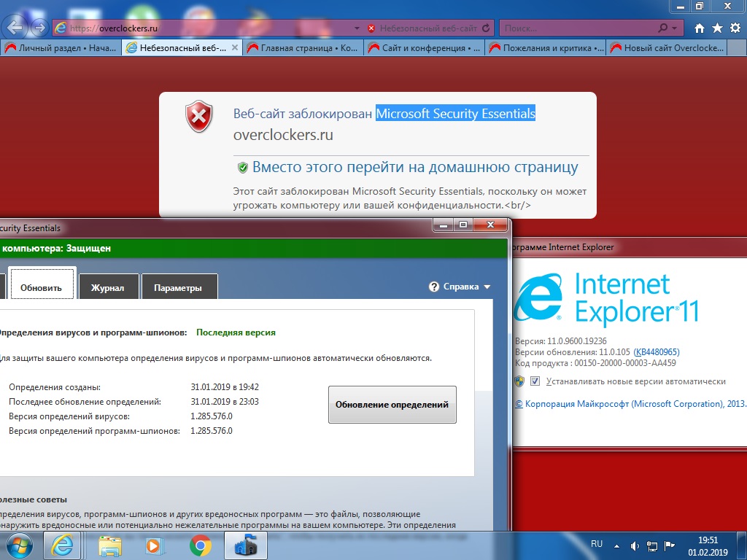Expand the Справка dropdown arrow
The width and height of the screenshot is (747, 560).
click(x=487, y=287)
